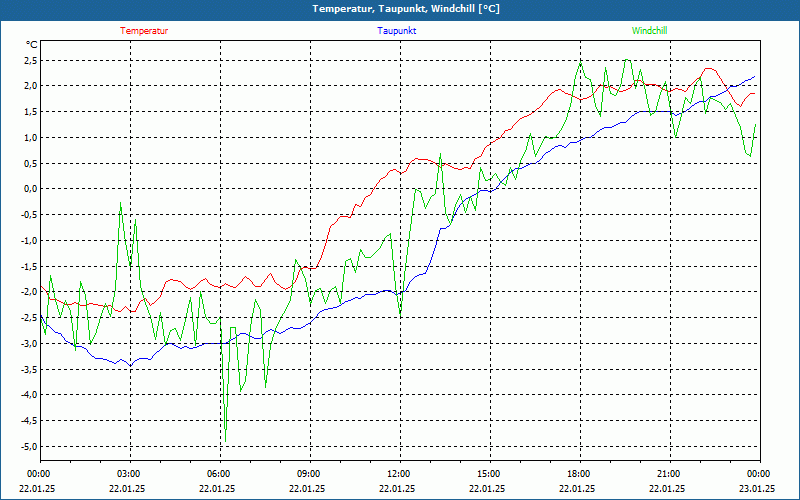Click the 09:00 time label on x-axis
Image resolution: width=800 pixels, height=500 pixels.
310,474
